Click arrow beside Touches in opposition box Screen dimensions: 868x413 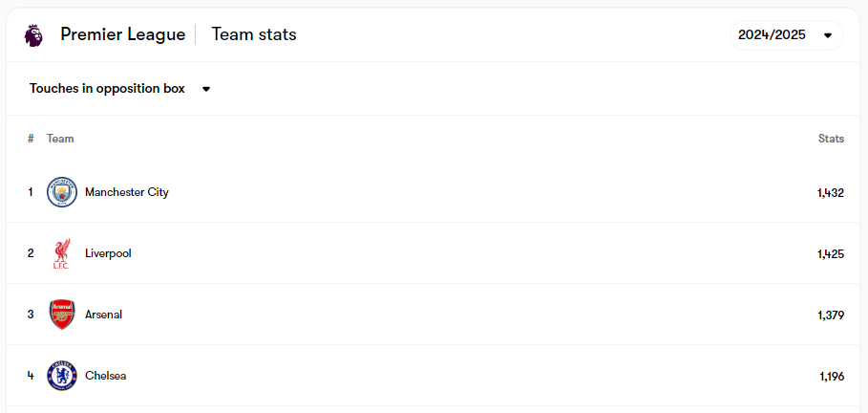206,89
